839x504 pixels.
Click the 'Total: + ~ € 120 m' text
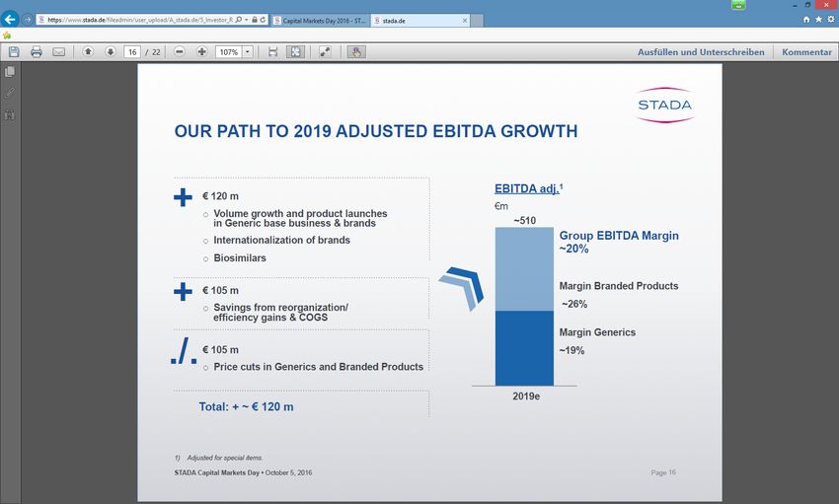tap(246, 406)
